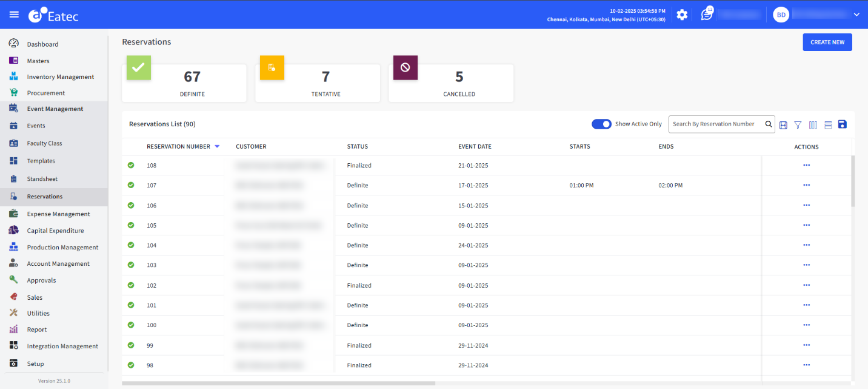
Task: Open the hamburger navigation menu
Action: [x=14, y=15]
